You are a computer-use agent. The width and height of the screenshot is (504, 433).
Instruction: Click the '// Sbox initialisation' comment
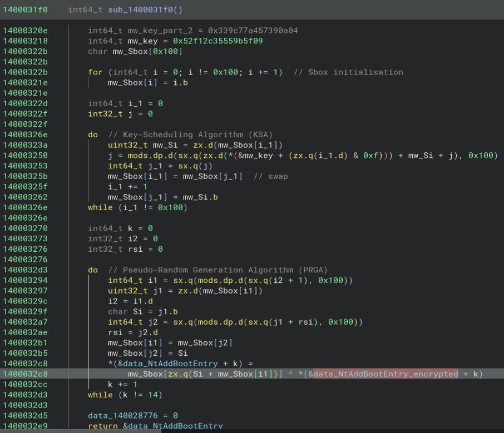coord(348,72)
